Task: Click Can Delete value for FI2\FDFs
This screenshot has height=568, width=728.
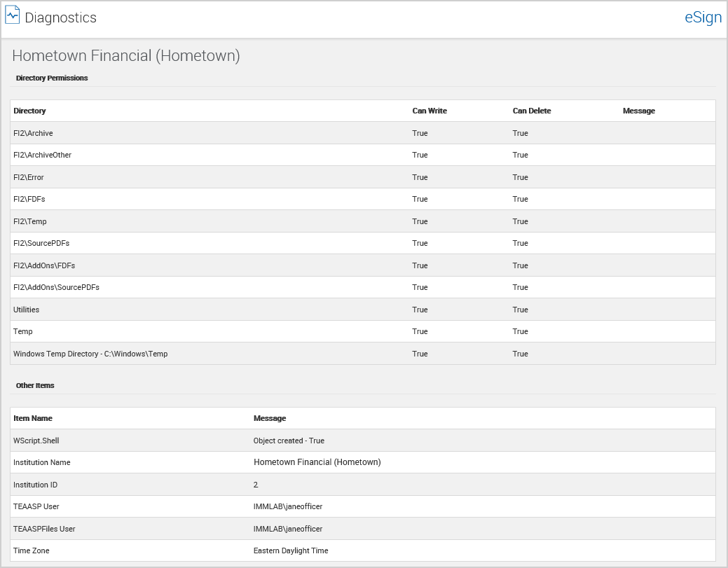Action: point(520,199)
